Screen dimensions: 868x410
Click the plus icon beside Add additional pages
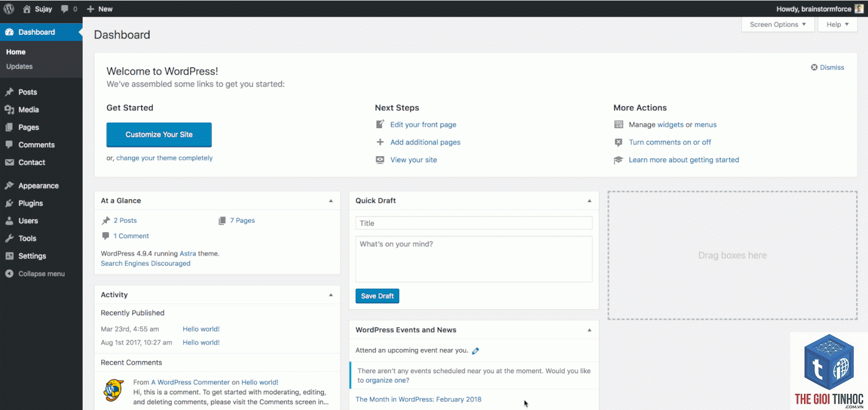pyautogui.click(x=380, y=142)
